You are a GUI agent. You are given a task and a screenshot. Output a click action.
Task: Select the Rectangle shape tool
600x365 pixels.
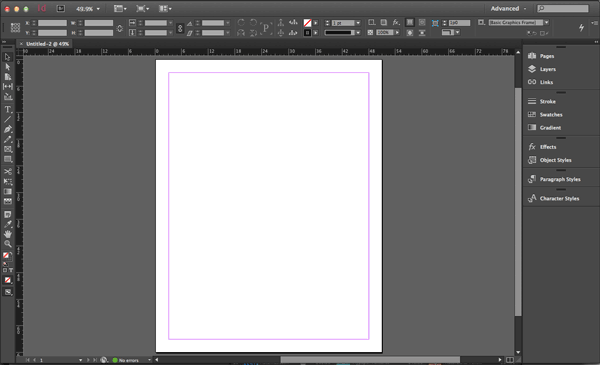8,159
